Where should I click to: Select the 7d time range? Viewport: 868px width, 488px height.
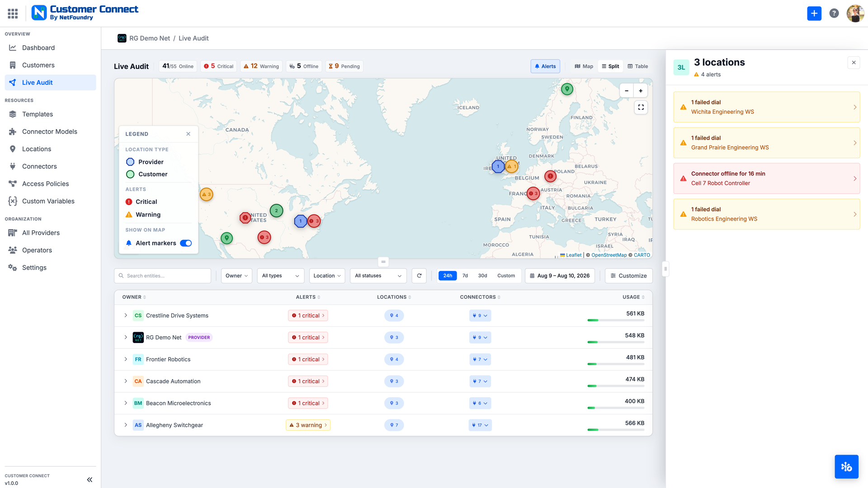[465, 276]
